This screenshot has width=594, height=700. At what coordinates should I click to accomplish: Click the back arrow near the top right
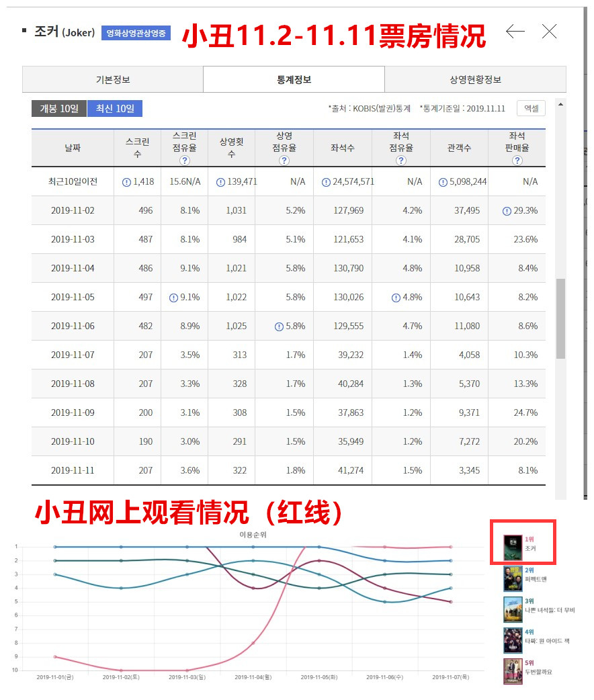515,31
